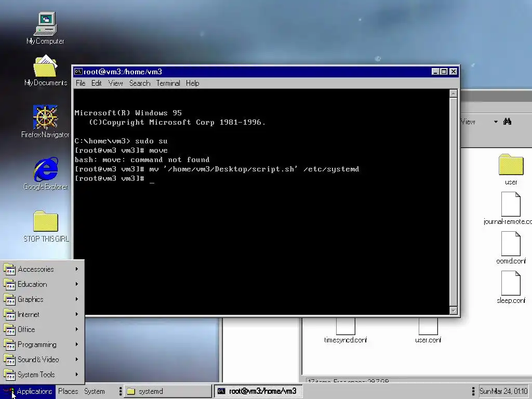
Task: Open the terminal View menu
Action: 115,83
